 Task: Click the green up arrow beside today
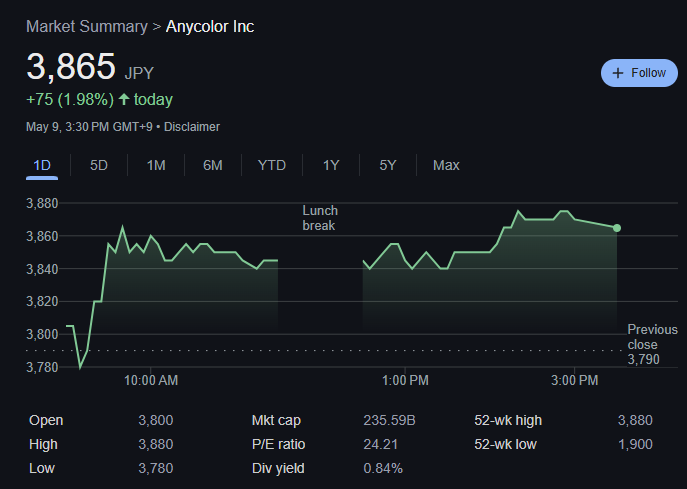click(x=124, y=100)
